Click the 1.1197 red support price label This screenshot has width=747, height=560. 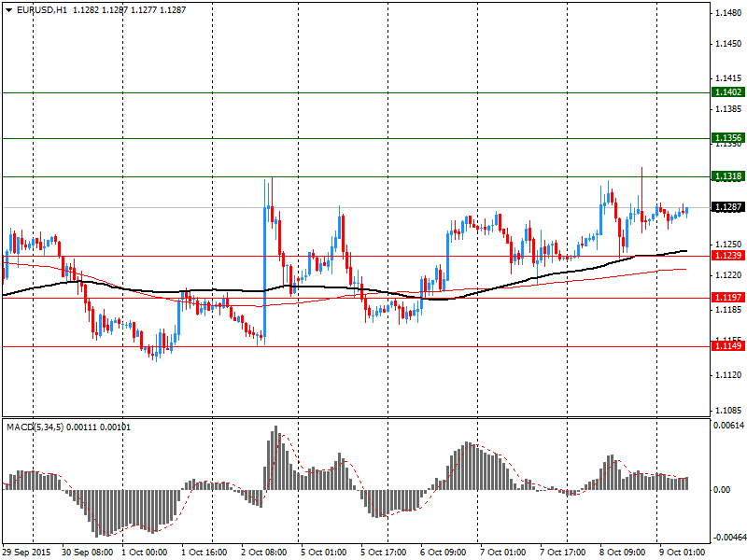point(728,298)
